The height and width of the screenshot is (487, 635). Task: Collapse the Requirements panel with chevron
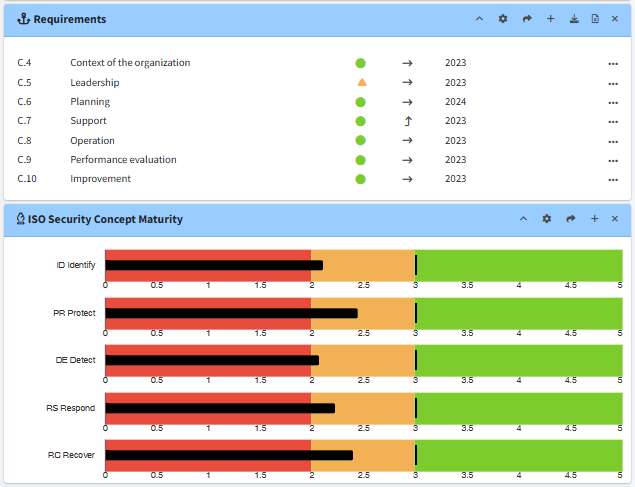tap(479, 19)
